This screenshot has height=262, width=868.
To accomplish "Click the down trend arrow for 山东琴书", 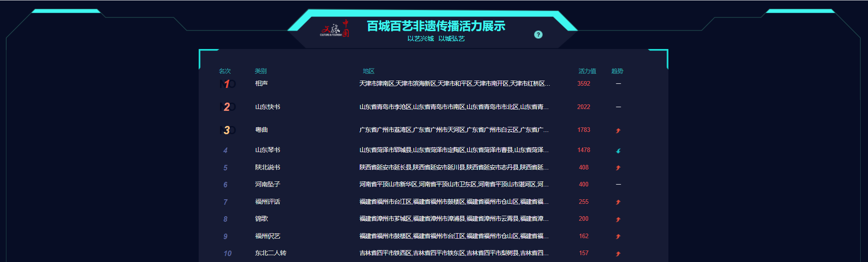I will click(x=618, y=151).
